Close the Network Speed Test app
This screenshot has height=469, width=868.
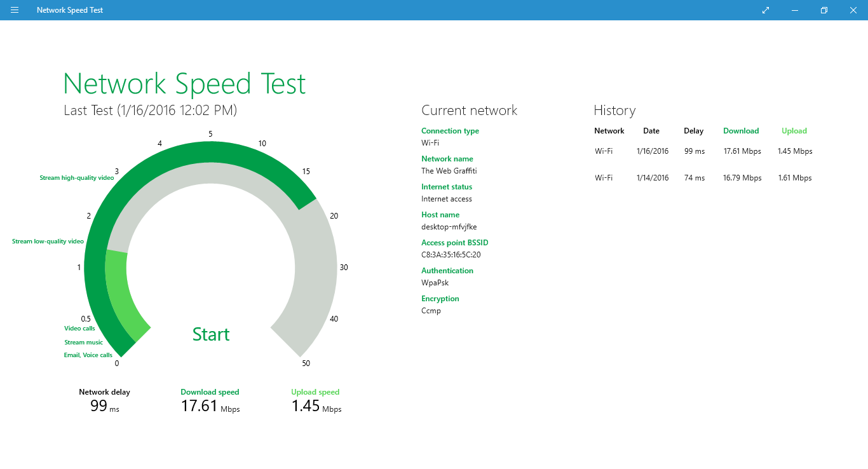click(x=853, y=10)
